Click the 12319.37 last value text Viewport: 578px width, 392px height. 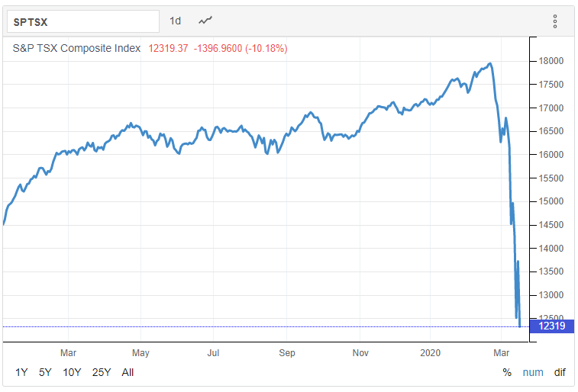click(168, 49)
